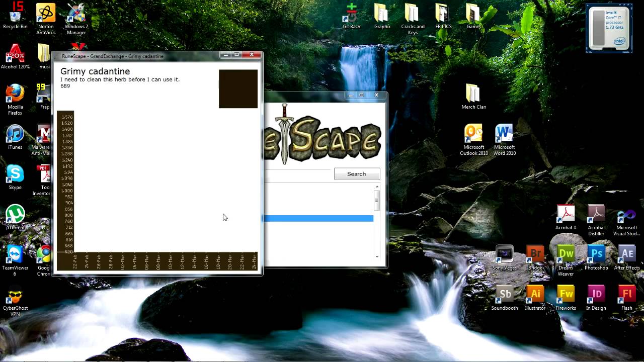Select the In Design shortcut

[x=596, y=298]
